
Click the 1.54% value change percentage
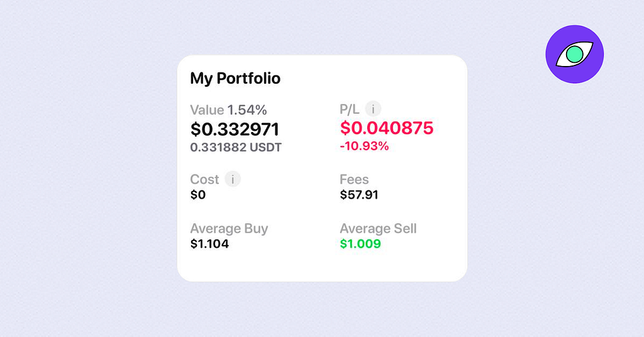[x=247, y=110]
